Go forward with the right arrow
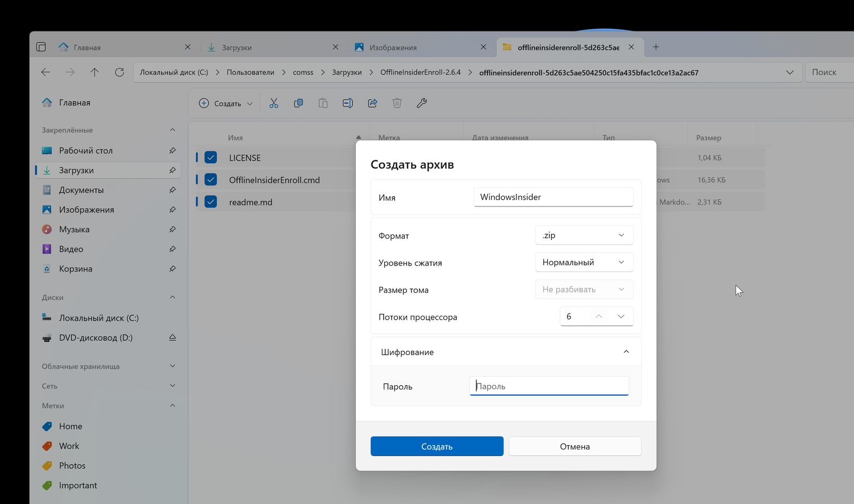Screen dimensions: 854x504 70,72
